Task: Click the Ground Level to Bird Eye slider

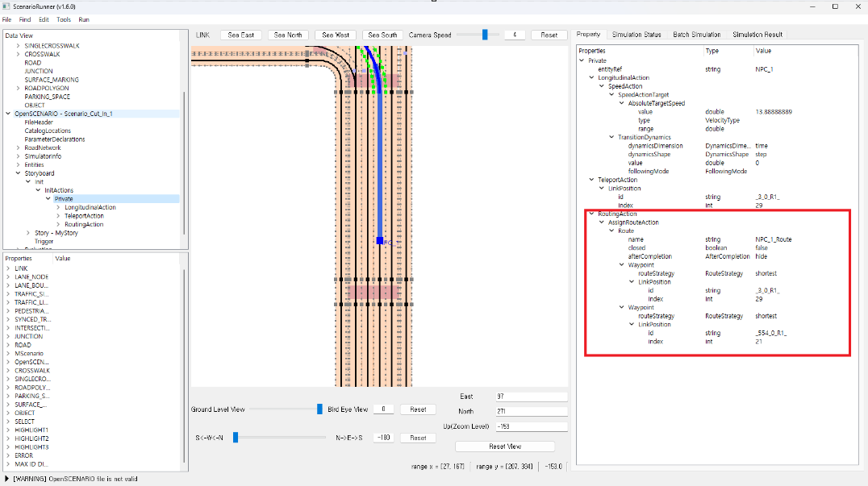Action: (x=319, y=409)
